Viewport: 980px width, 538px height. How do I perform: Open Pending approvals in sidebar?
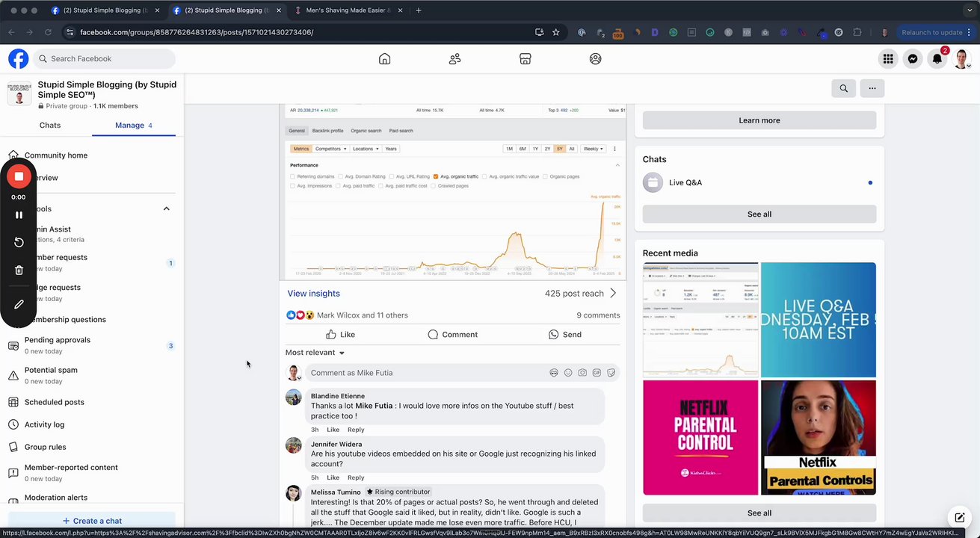92,345
